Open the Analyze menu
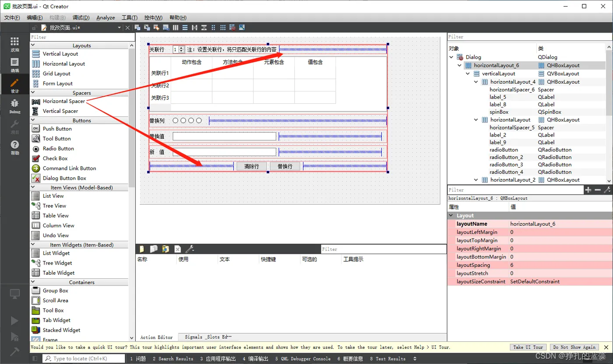 click(x=106, y=17)
